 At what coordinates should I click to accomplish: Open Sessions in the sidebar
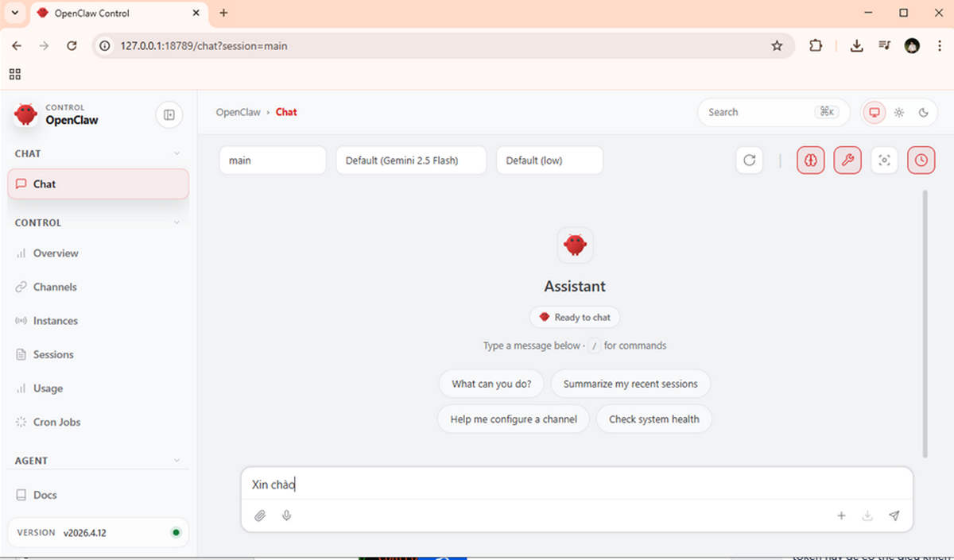53,354
